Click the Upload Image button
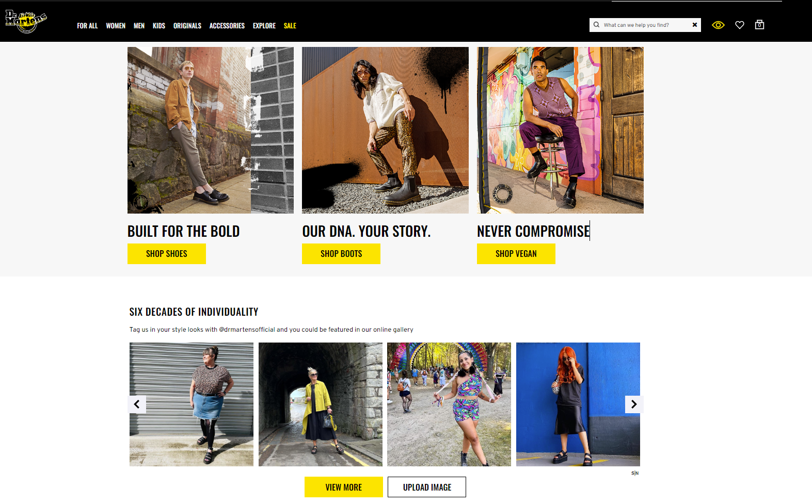This screenshot has height=504, width=812. (427, 487)
